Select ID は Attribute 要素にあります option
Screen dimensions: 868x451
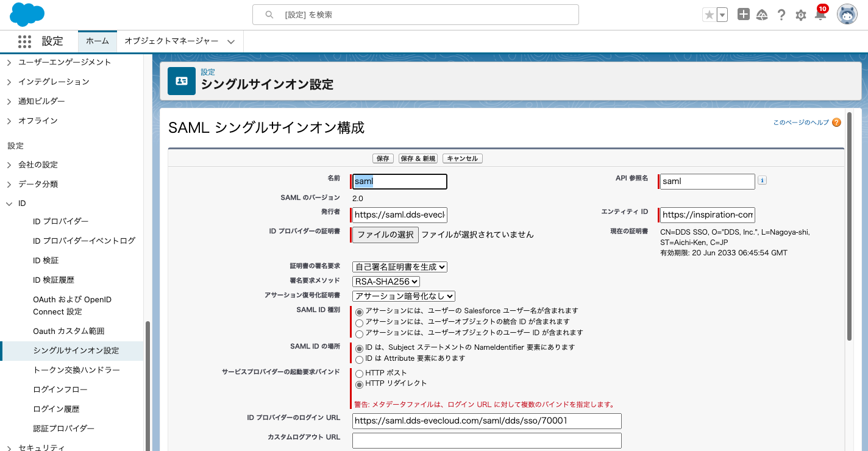pos(360,359)
